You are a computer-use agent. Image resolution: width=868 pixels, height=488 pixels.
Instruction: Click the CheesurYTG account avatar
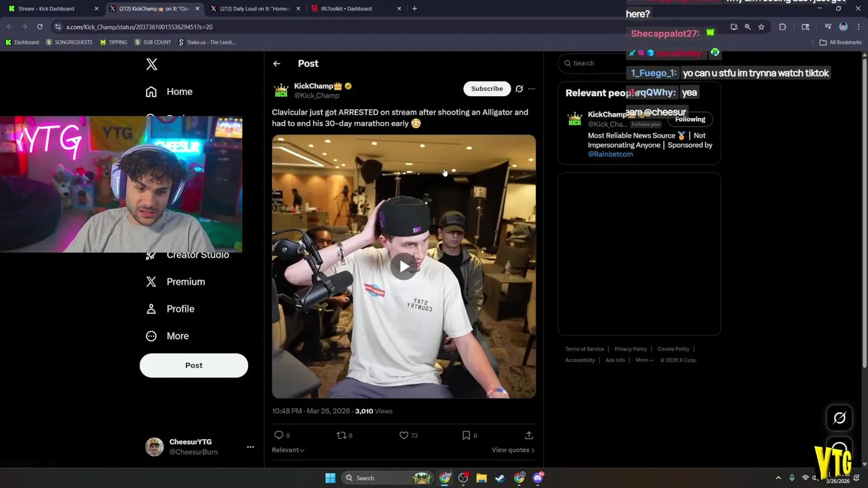click(x=155, y=447)
